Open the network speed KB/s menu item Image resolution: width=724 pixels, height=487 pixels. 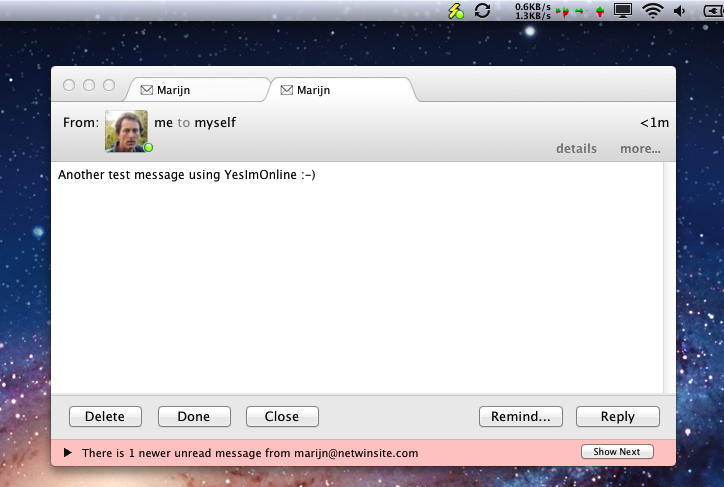[x=533, y=11]
